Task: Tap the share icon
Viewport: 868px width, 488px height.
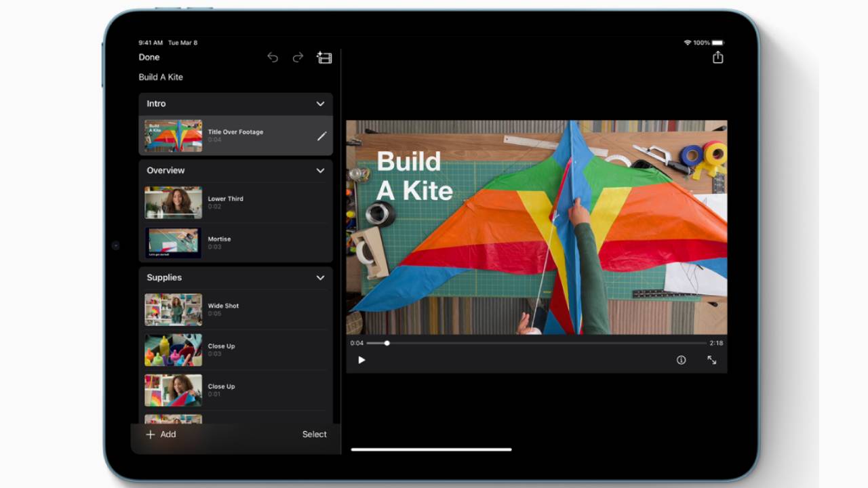Action: 718,58
